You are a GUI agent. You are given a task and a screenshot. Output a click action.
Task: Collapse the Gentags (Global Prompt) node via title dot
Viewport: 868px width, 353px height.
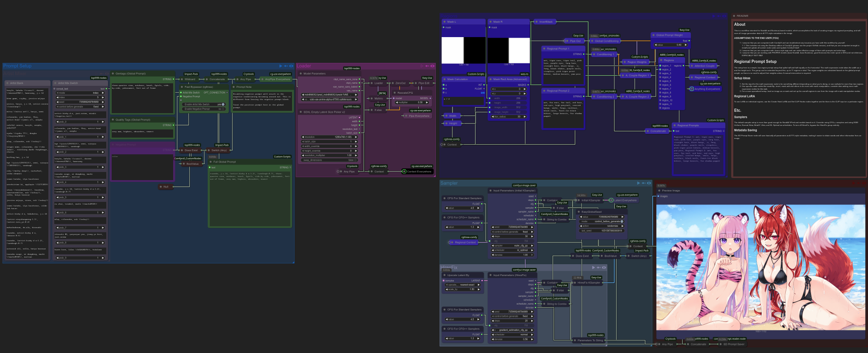pos(113,73)
